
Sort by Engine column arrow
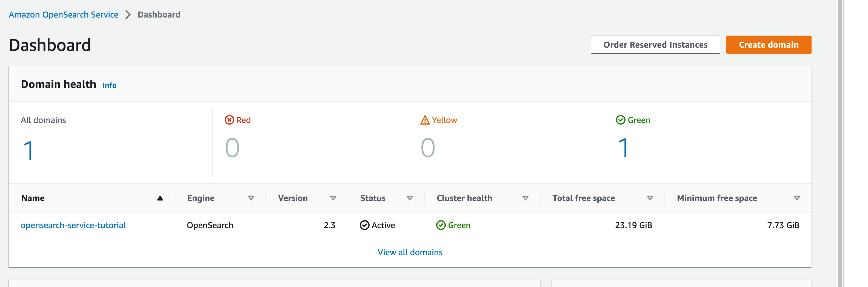[x=251, y=198]
